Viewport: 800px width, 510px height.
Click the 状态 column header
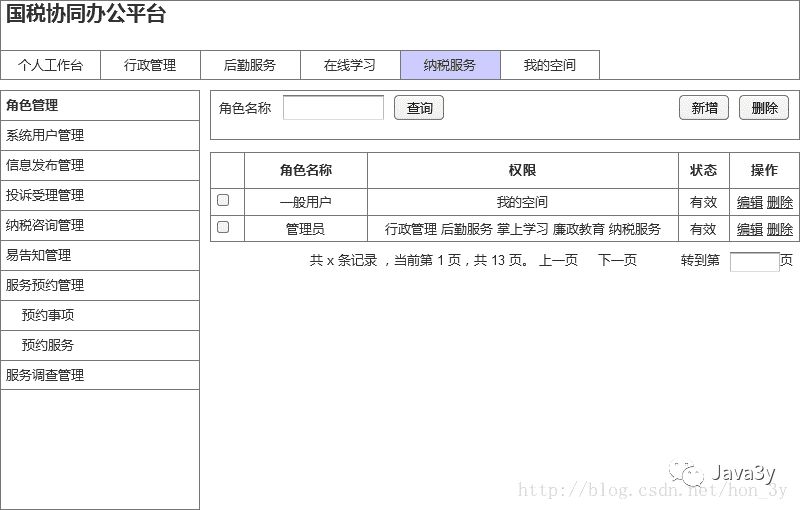click(704, 170)
